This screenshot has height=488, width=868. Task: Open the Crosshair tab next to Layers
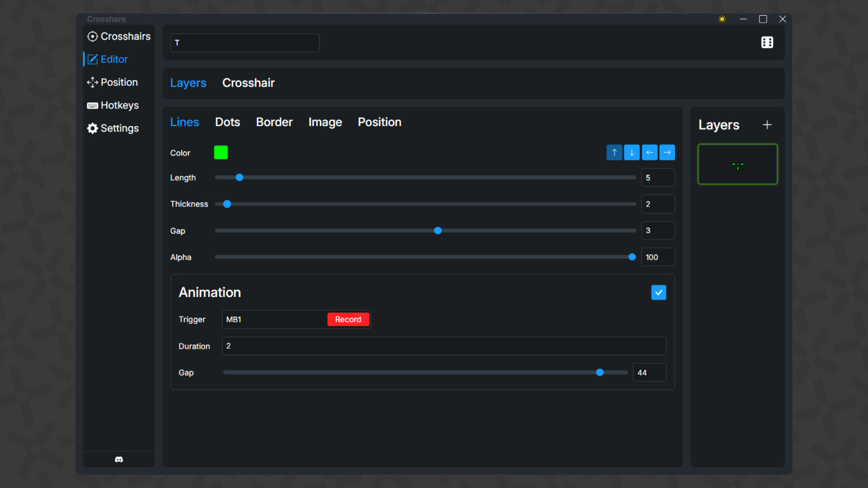pyautogui.click(x=248, y=83)
